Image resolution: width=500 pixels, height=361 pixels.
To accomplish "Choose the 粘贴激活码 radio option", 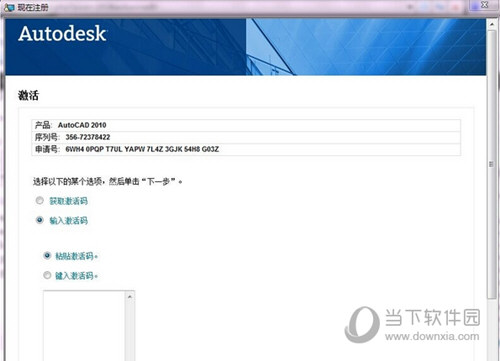I will [47, 256].
